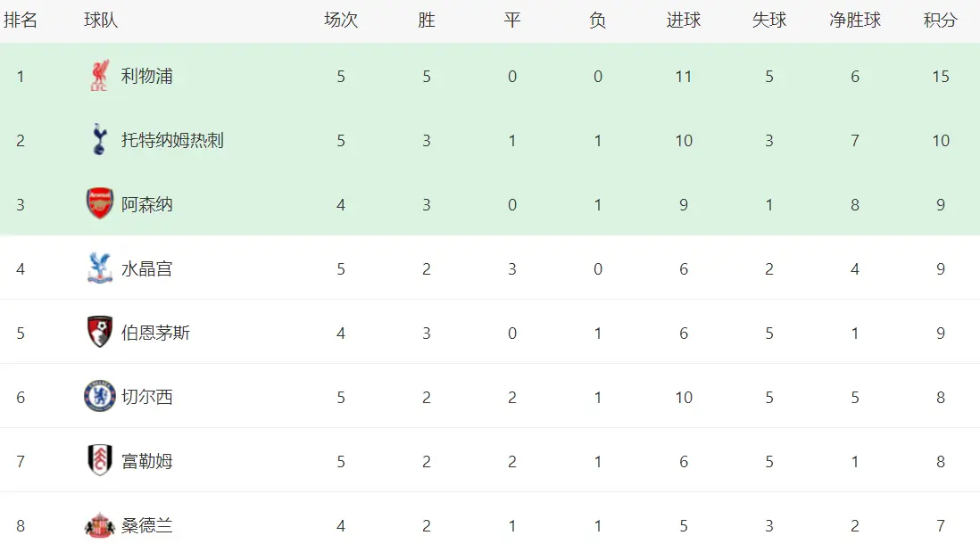
Task: Open the 水晶宫 team name
Action: pyautogui.click(x=146, y=269)
